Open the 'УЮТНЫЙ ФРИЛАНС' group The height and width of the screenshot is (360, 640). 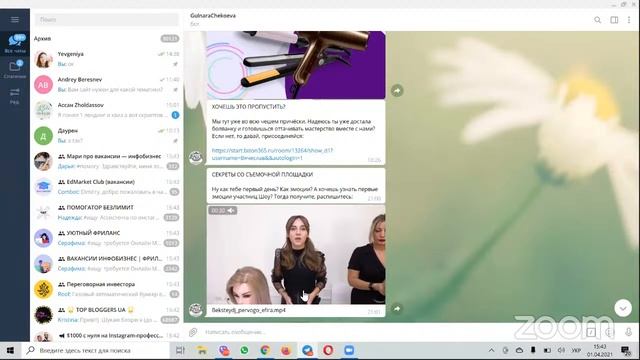pos(107,238)
